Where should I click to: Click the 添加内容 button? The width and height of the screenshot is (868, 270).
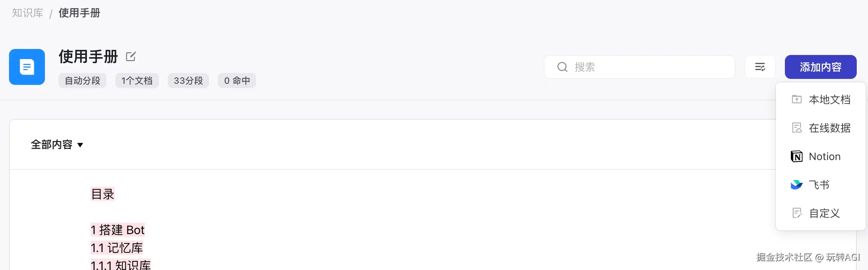(820, 67)
